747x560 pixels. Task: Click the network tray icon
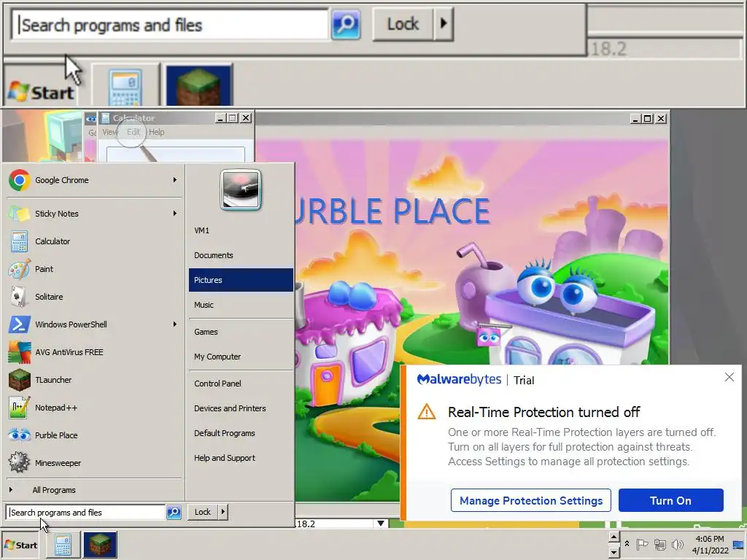[x=659, y=544]
